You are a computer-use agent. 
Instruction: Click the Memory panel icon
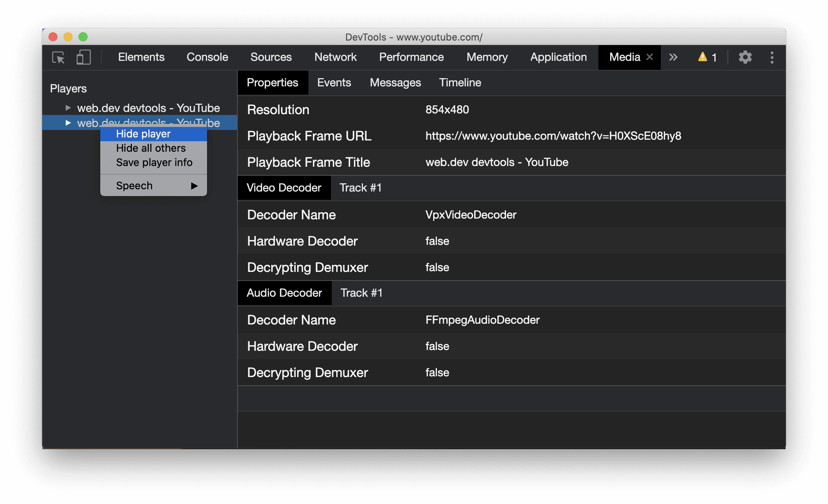pos(486,57)
